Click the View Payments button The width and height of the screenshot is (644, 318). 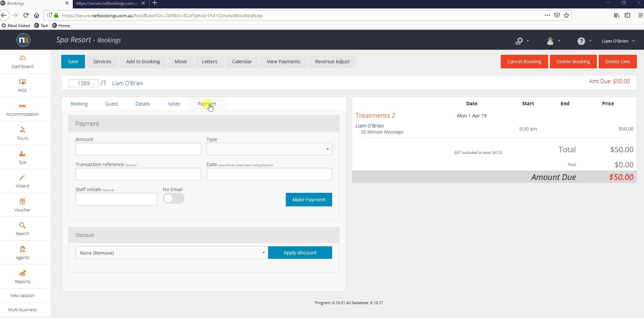pyautogui.click(x=283, y=62)
